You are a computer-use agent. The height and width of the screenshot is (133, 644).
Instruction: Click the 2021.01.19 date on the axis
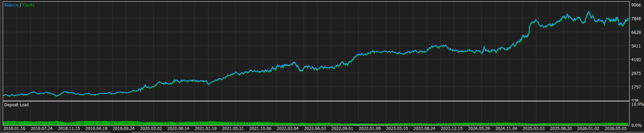pos(206,129)
